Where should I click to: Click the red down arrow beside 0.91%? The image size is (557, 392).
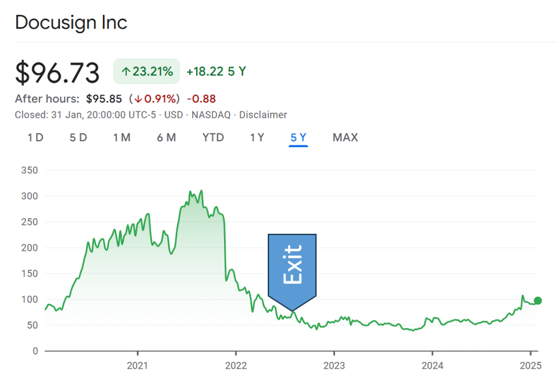coord(137,99)
